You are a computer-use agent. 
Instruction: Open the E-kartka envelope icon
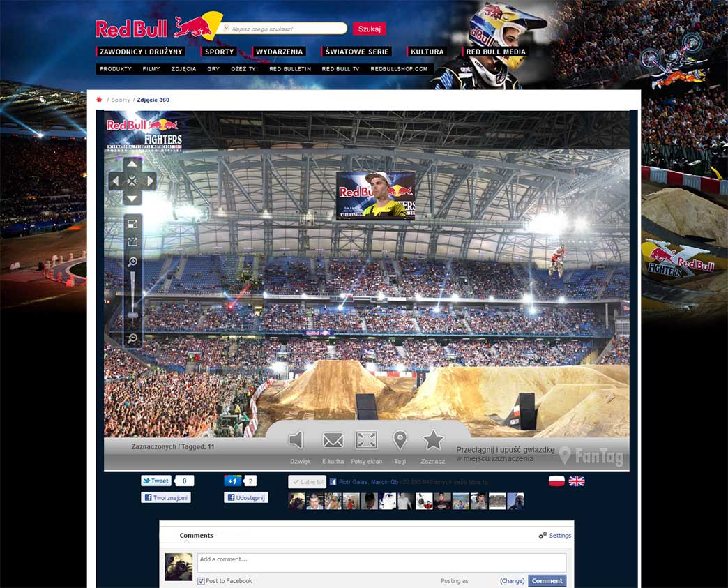tap(333, 440)
